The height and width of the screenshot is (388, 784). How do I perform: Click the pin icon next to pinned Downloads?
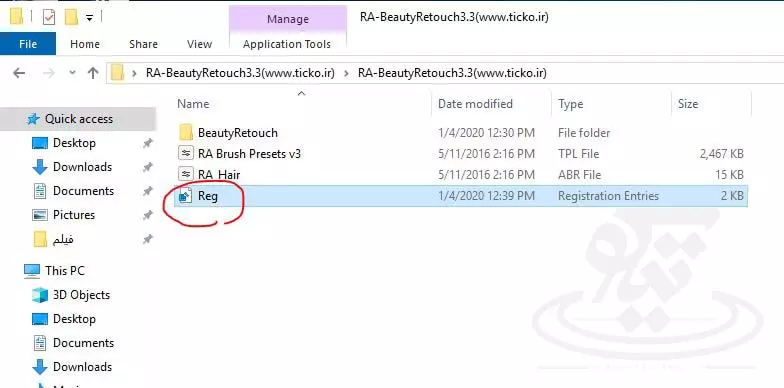click(147, 167)
